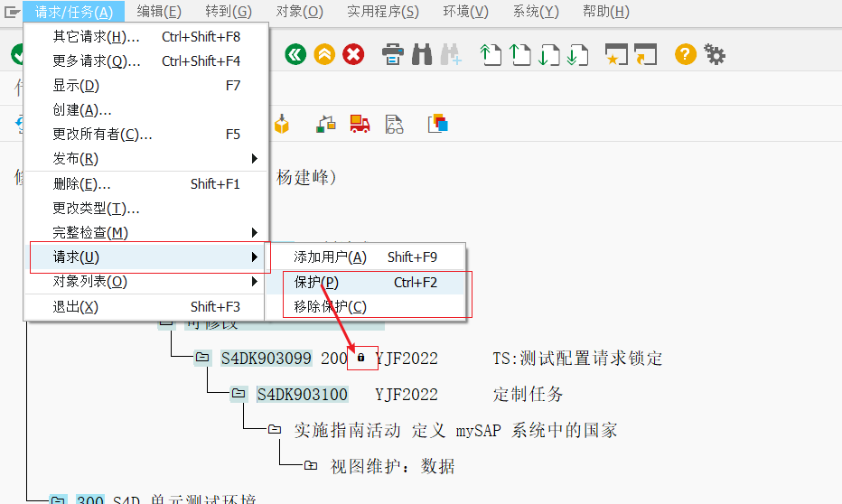Choose 其它请求(H)... menu entry
This screenshot has height=504, width=842.
pos(146,36)
